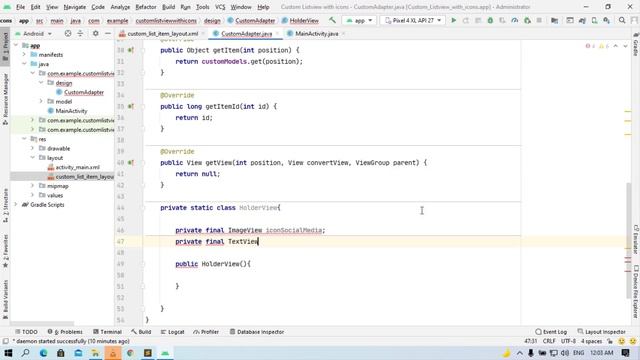Open the Analyze menu
The height and width of the screenshot is (360, 640).
pyautogui.click(x=120, y=7)
